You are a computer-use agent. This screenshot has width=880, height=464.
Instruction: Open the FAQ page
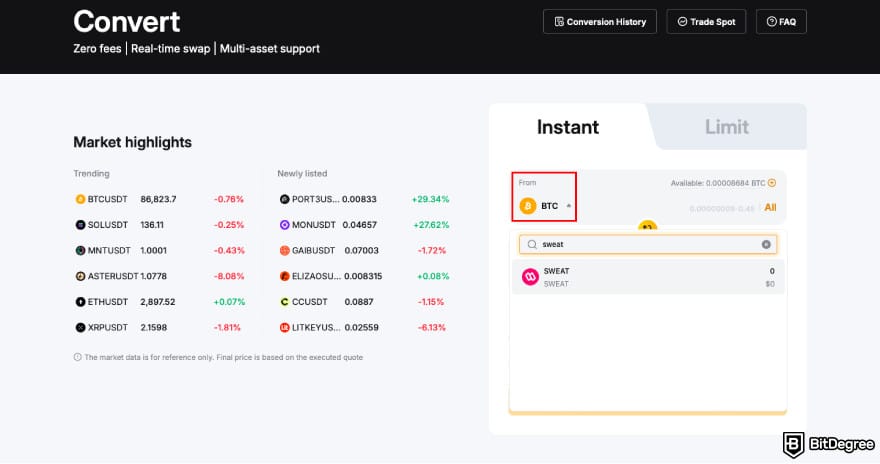click(781, 22)
